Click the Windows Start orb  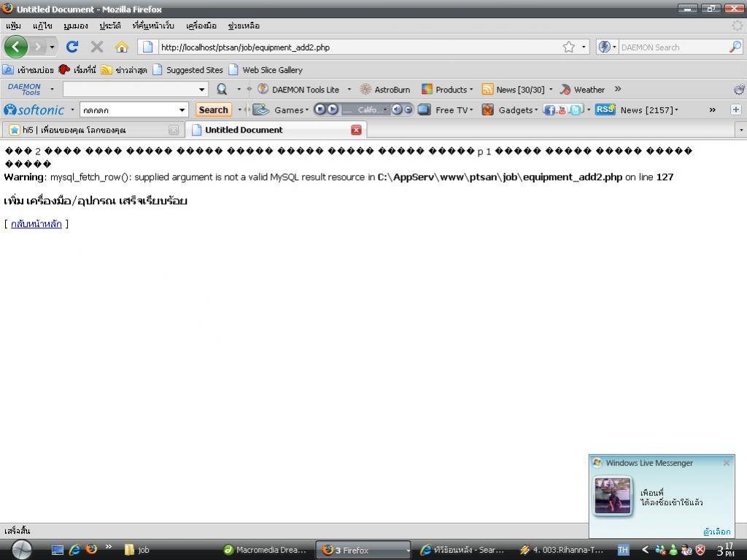(21, 550)
